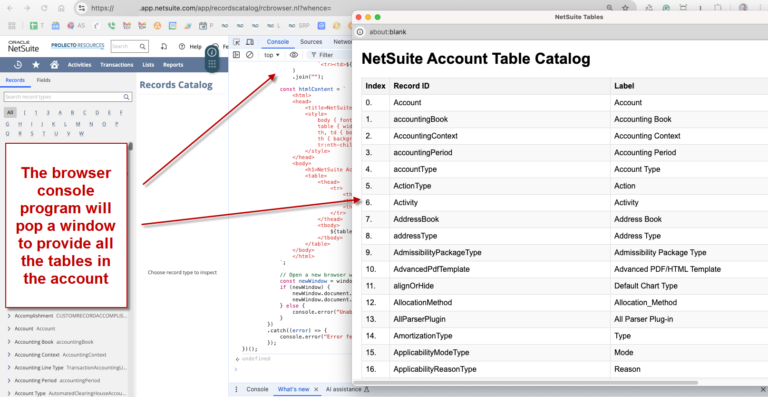Focus the console Filter field

327,55
